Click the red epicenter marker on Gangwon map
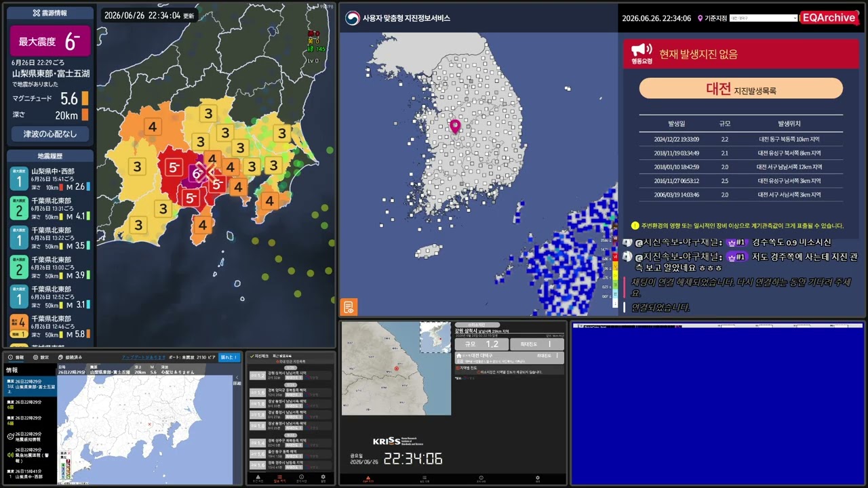The image size is (868, 488). coord(396,369)
